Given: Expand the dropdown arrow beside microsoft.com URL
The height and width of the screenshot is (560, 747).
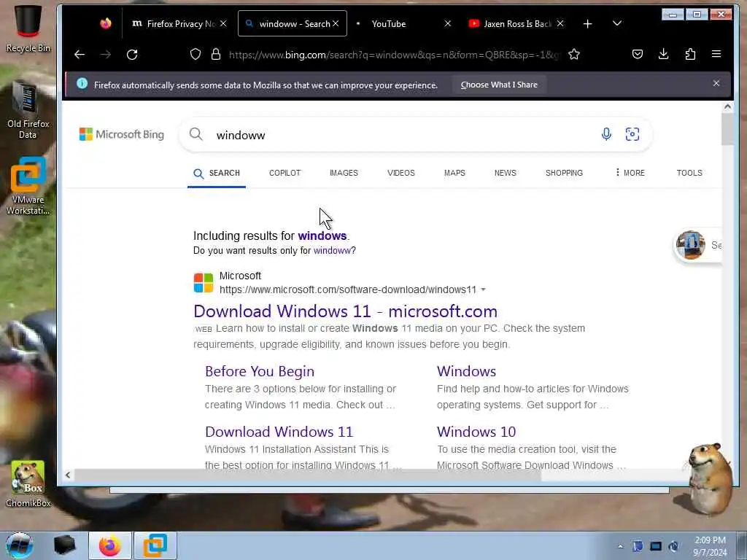Looking at the screenshot, I should pyautogui.click(x=483, y=289).
